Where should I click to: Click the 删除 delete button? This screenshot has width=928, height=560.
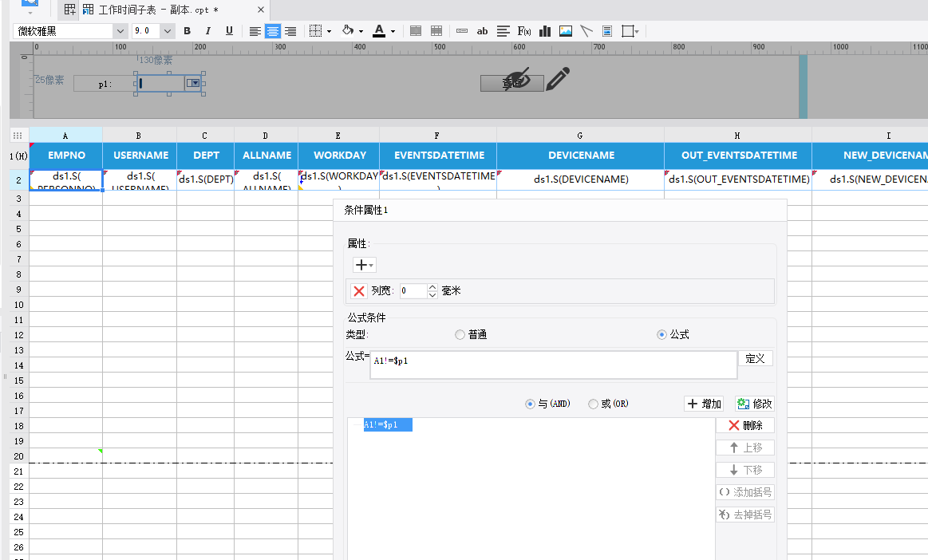coord(745,426)
